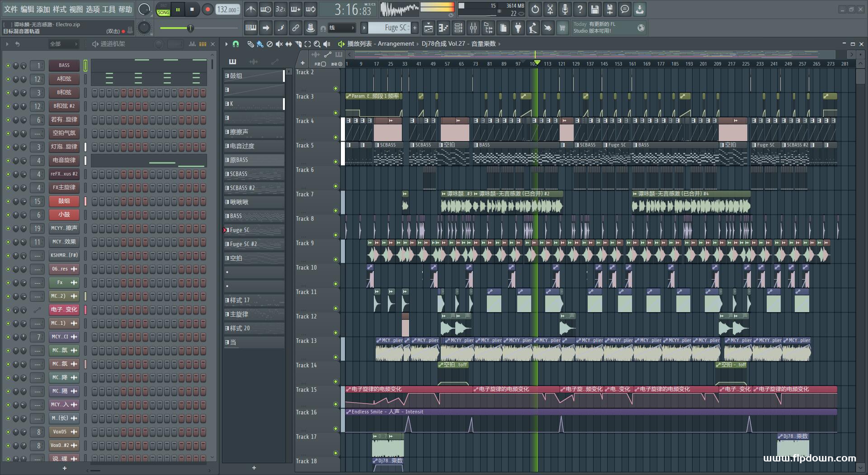
Task: Mute the BASS channel green light
Action: (x=8, y=66)
